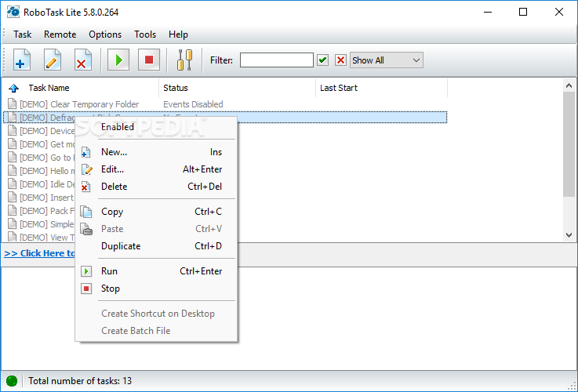
Task: Click the green status indicator in the status bar
Action: click(x=12, y=380)
